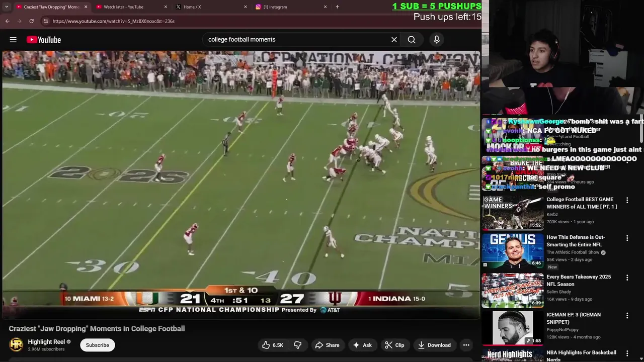Start voice search with microphone icon
The image size is (644, 362).
point(437,40)
